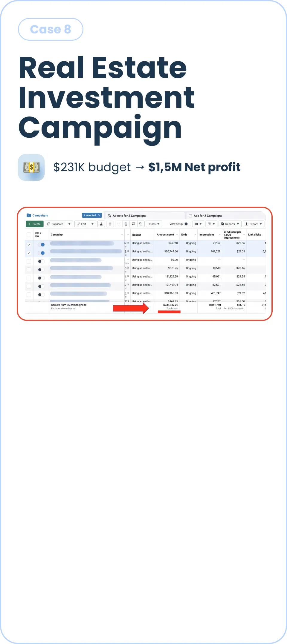The height and width of the screenshot is (644, 287).
Task: Click the undo arrow icon in toolbar
Action: tap(119, 224)
